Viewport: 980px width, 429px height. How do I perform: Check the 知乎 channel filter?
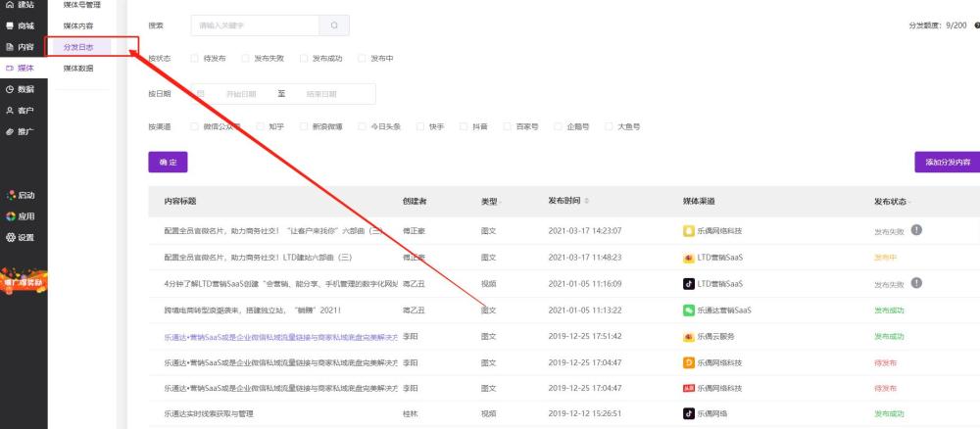click(261, 126)
